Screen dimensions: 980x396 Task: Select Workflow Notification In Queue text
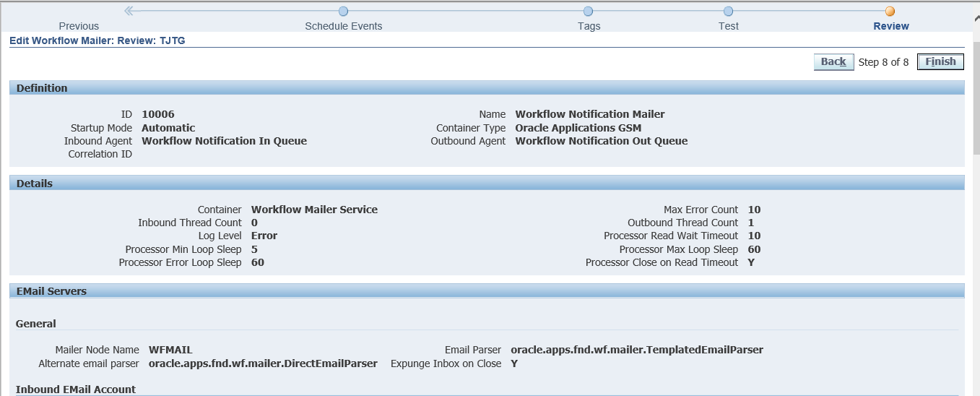225,141
